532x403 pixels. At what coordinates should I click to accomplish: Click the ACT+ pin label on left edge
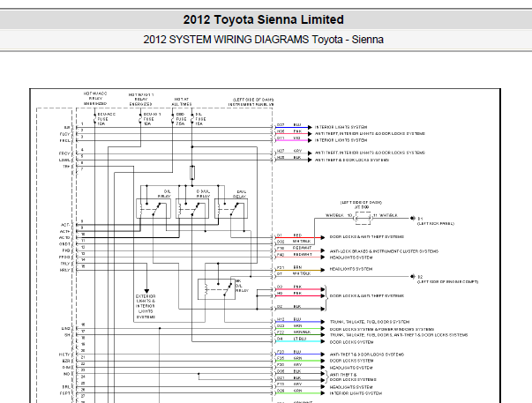tap(65, 231)
